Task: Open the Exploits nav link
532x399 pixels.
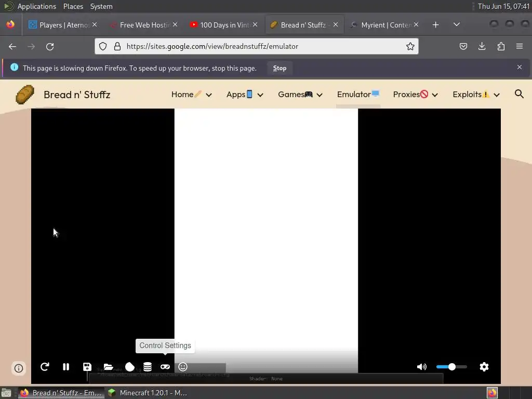Action: 471,95
